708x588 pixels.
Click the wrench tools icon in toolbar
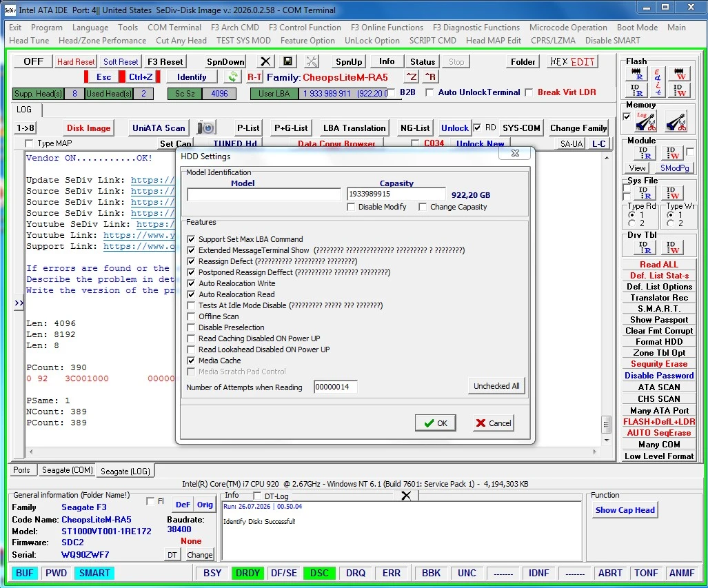[x=312, y=61]
